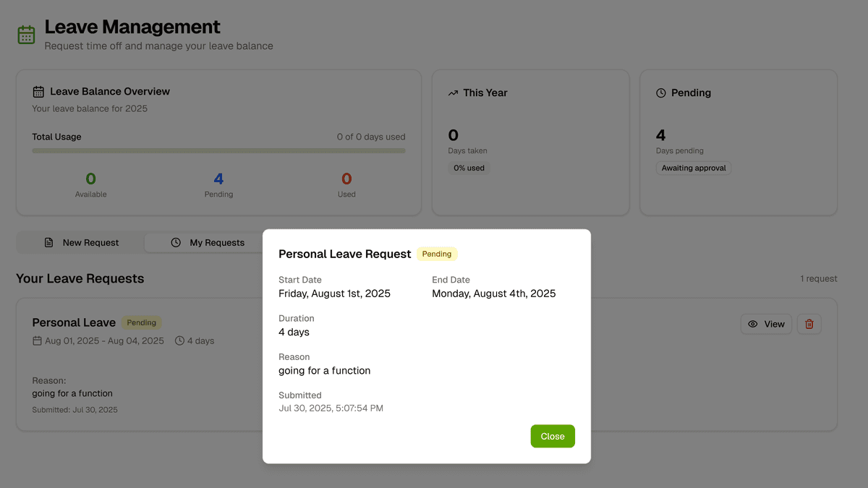The width and height of the screenshot is (868, 488).
Task: Click the Request time off subtitle text
Action: click(x=159, y=46)
